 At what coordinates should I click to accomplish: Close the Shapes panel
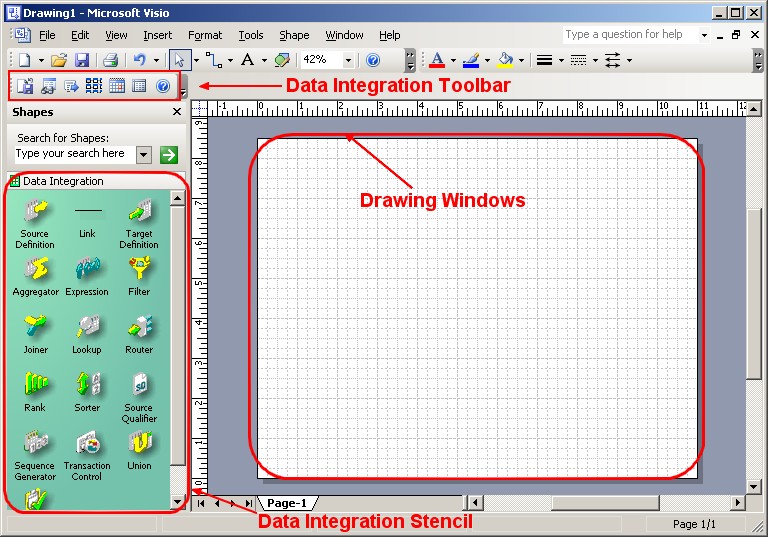(177, 112)
